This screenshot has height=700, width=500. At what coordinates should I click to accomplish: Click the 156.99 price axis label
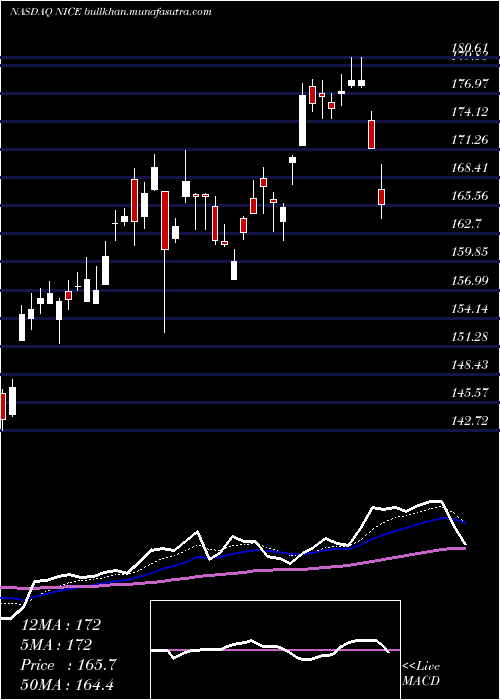click(470, 280)
